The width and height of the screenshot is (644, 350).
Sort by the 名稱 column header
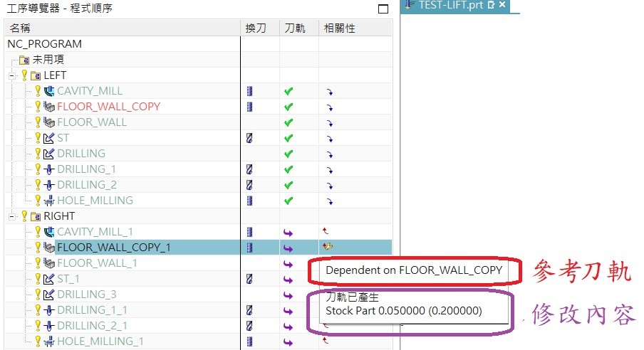tap(123, 28)
